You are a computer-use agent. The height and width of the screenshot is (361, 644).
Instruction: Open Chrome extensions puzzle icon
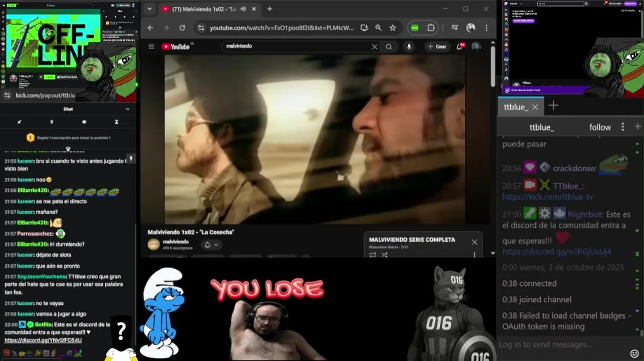(x=431, y=28)
